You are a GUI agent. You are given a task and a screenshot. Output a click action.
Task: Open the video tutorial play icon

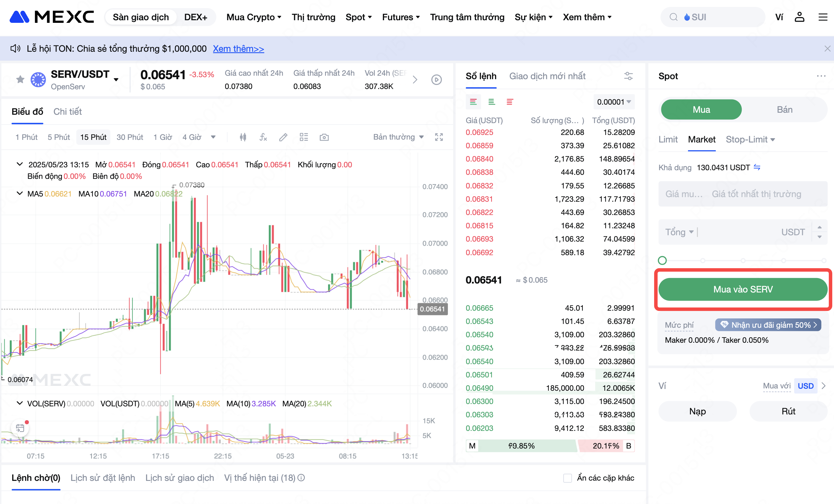click(437, 79)
